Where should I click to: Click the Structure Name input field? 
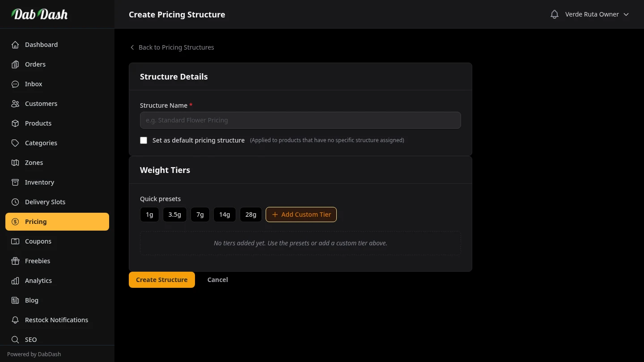(301, 120)
